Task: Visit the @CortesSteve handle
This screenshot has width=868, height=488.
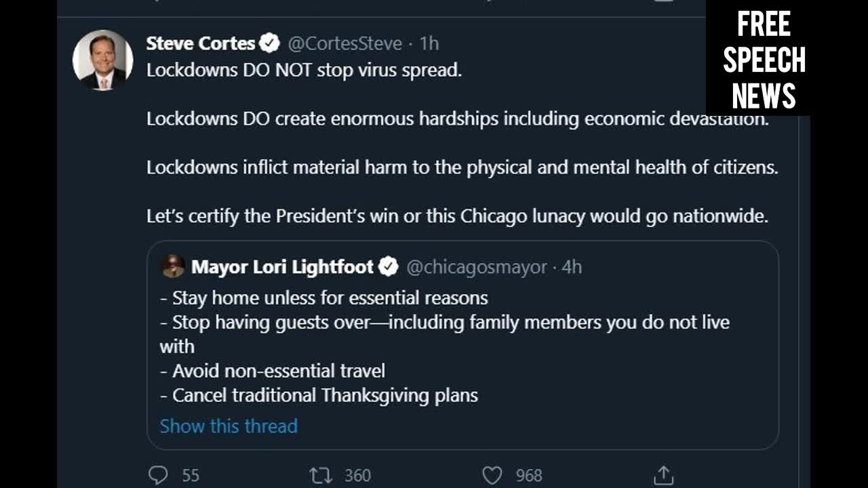Action: 345,43
